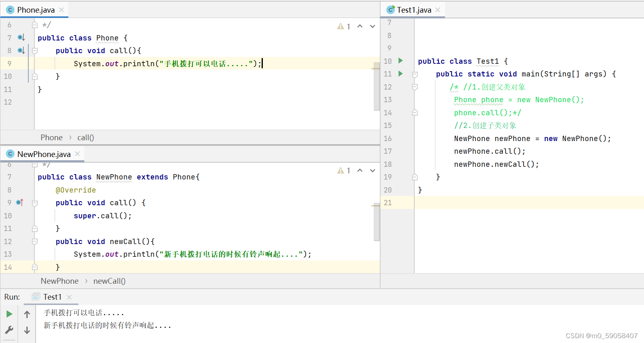Run main method from gutter arrow

(401, 74)
